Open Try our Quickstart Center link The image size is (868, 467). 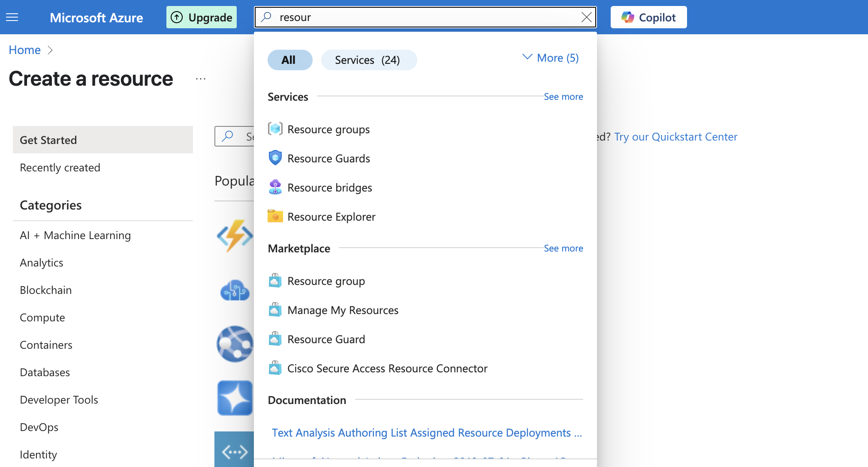pos(675,137)
